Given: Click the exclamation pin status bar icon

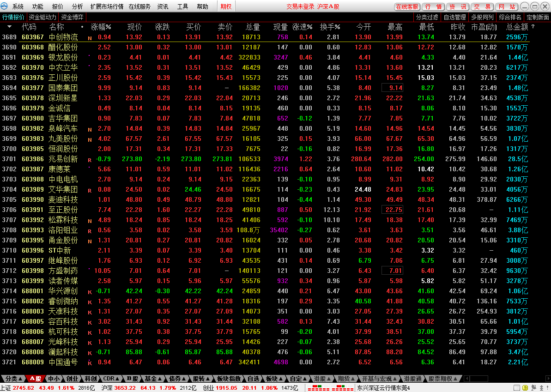Looking at the screenshot, I should (547, 388).
